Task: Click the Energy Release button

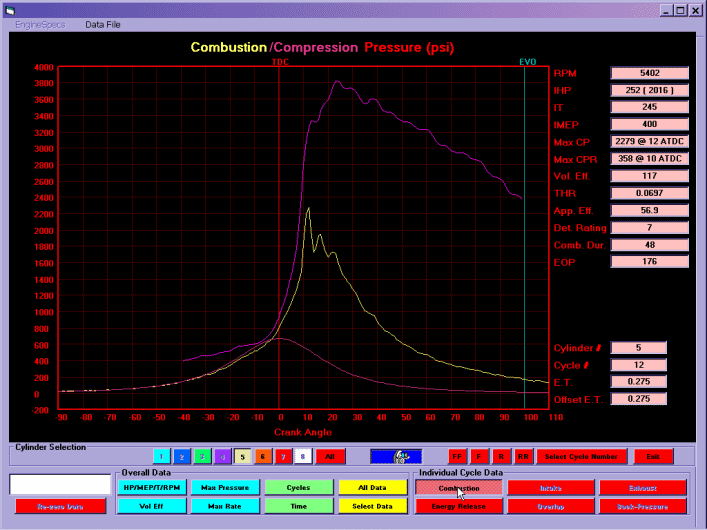Action: tap(457, 506)
